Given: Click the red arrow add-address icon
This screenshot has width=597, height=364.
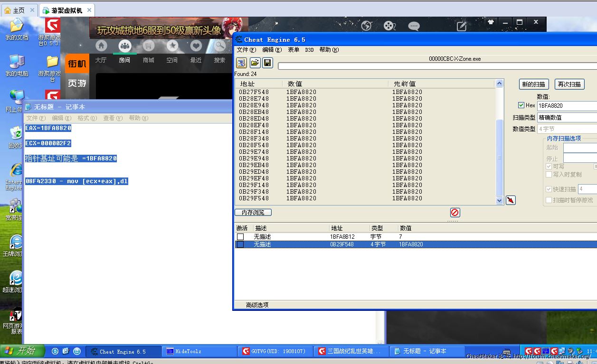Looking at the screenshot, I should coord(511,200).
